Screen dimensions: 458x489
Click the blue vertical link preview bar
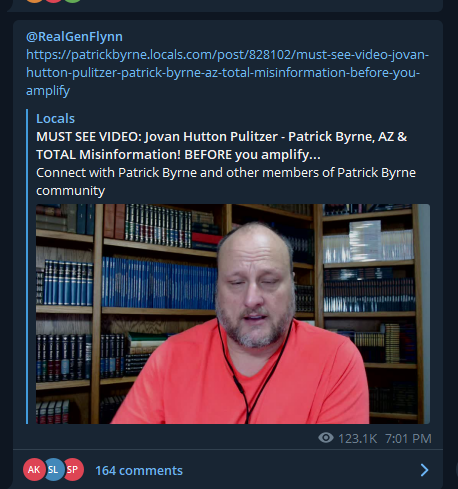[x=27, y=266]
